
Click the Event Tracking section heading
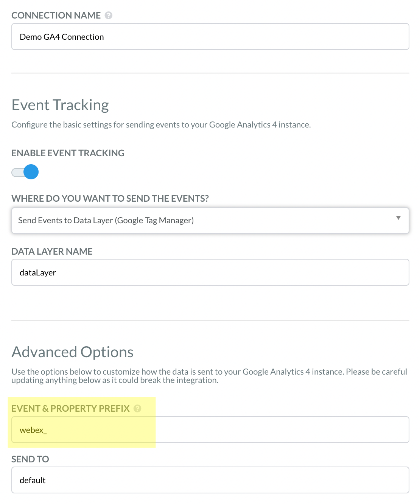[60, 105]
